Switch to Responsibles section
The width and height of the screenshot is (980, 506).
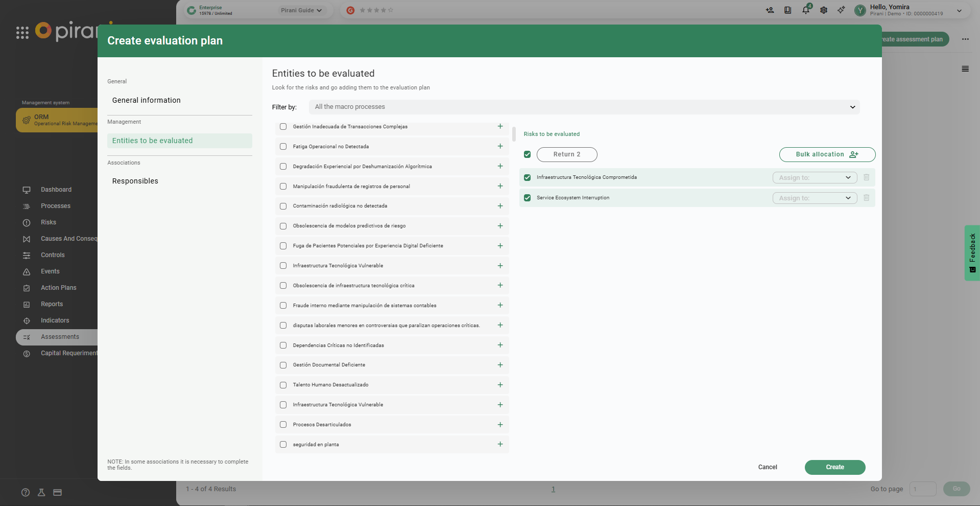[x=135, y=181]
